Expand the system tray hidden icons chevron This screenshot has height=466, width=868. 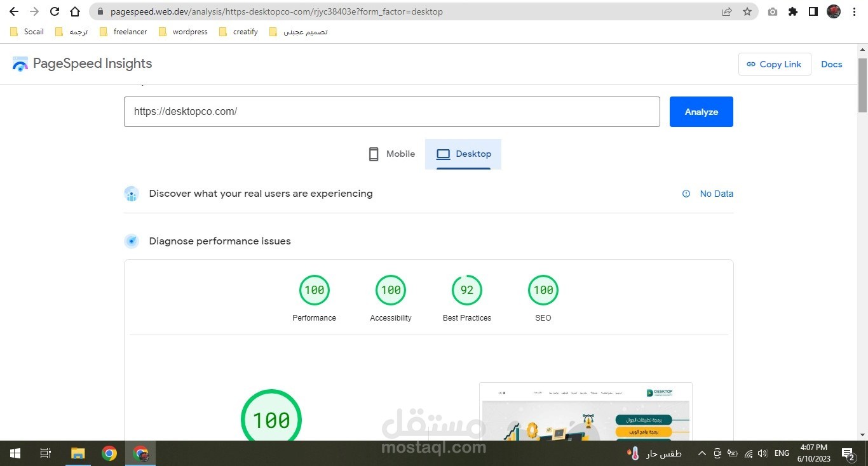[702, 453]
